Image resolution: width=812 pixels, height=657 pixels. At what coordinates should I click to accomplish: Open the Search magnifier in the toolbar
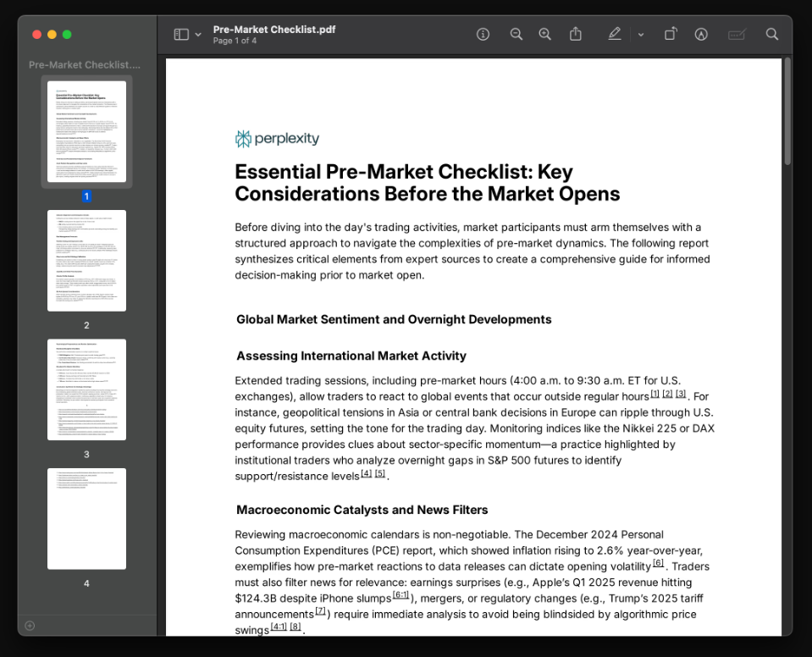[x=771, y=34]
